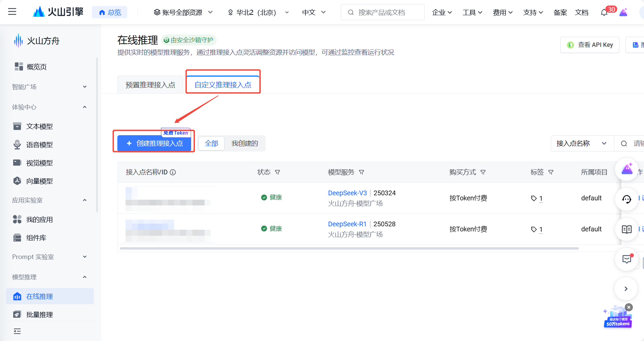Open the 华北2 (北京) region dropdown
This screenshot has width=644, height=341.
259,12
